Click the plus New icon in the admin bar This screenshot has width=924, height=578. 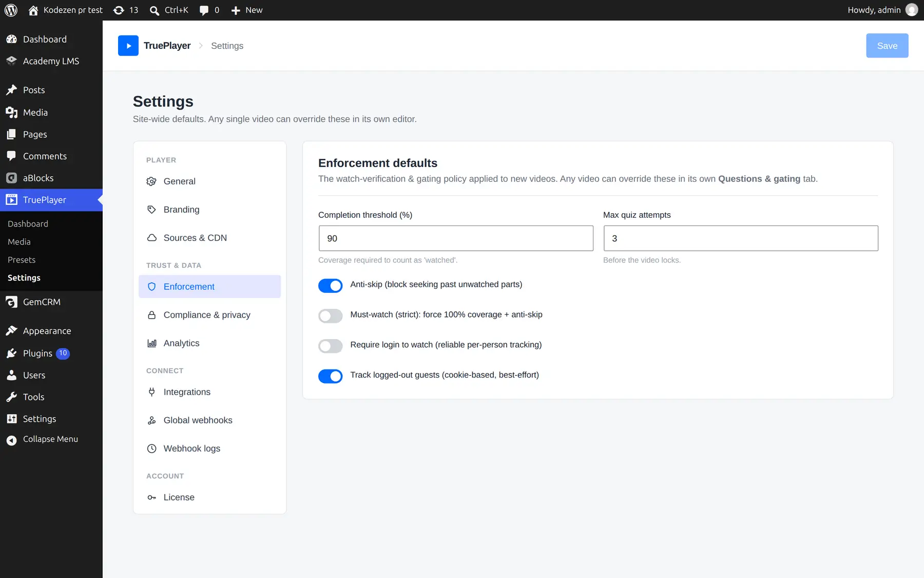pos(236,10)
